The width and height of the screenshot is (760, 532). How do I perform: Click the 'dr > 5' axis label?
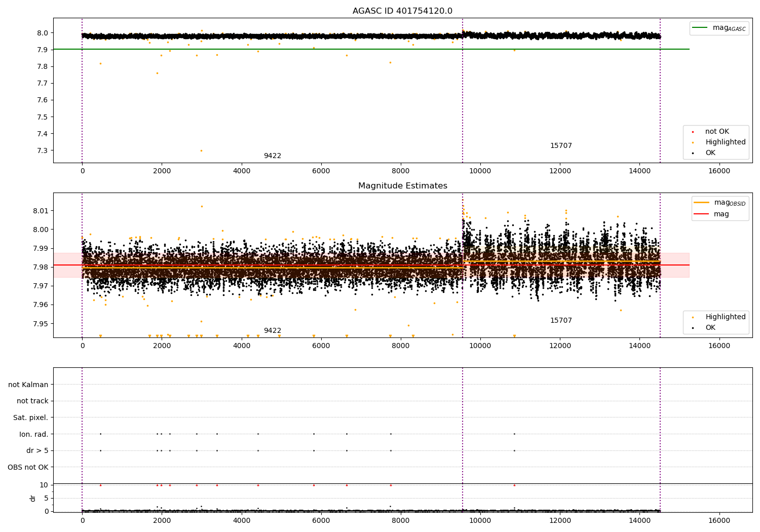(37, 451)
